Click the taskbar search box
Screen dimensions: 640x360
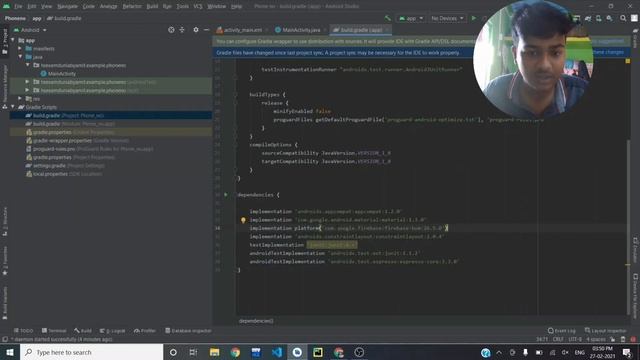(91, 352)
